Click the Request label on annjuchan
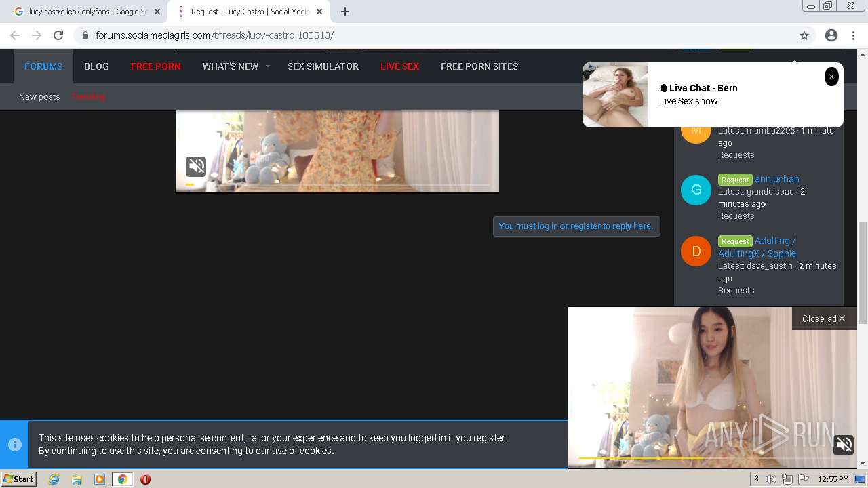This screenshot has width=868, height=488. 735,180
